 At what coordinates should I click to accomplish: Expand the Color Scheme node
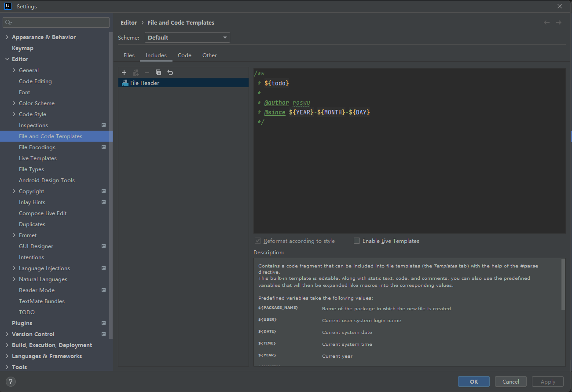pyautogui.click(x=14, y=103)
